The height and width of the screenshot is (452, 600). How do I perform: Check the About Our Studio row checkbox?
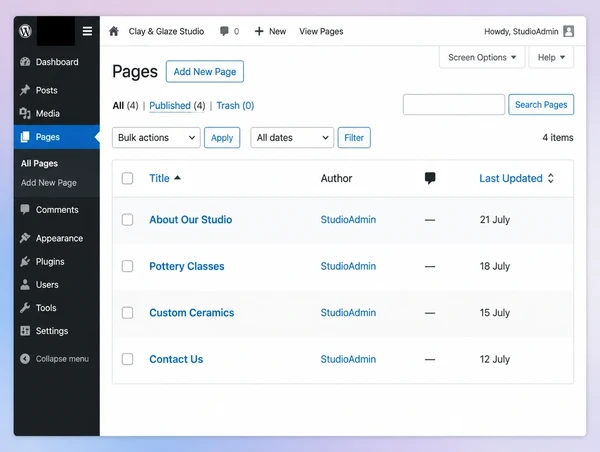[127, 220]
